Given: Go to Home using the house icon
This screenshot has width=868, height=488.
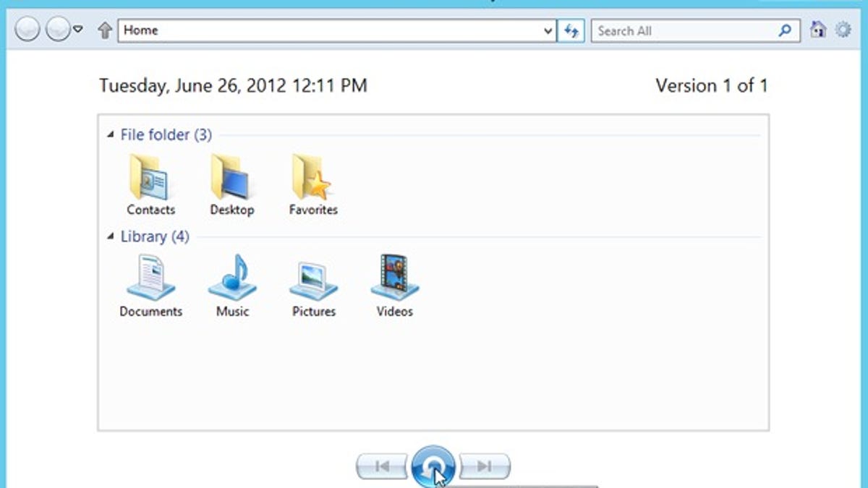Looking at the screenshot, I should 818,30.
